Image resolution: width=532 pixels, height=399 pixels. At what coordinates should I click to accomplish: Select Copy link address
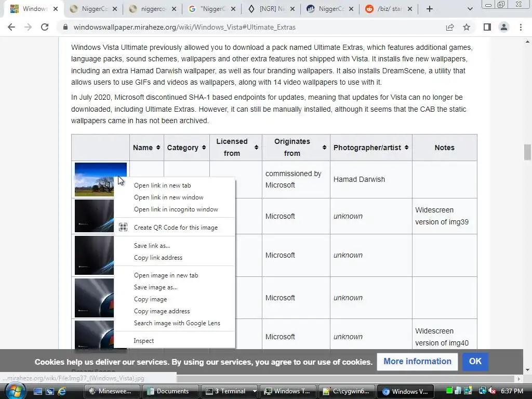[x=175, y=258]
